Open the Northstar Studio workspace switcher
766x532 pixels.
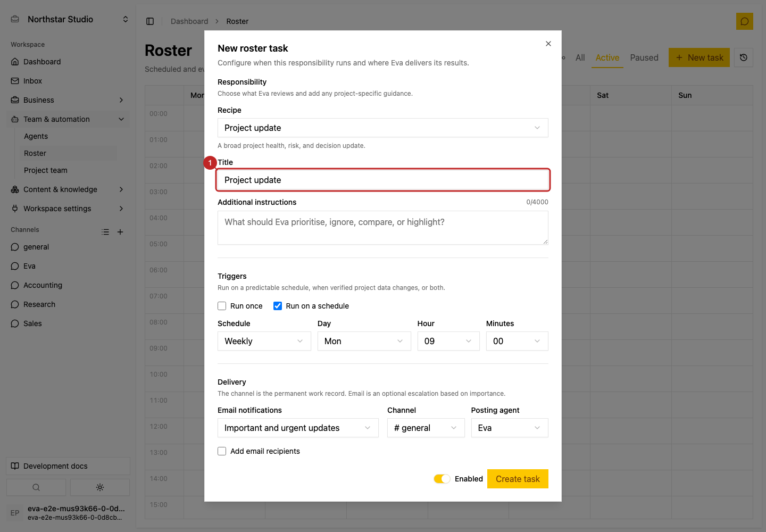click(x=70, y=19)
